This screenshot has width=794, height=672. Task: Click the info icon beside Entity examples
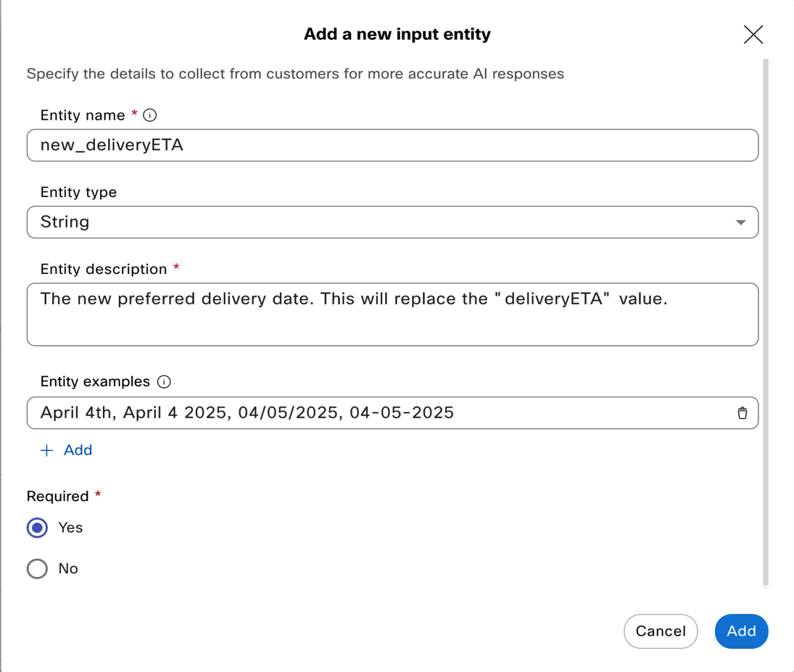click(x=165, y=382)
